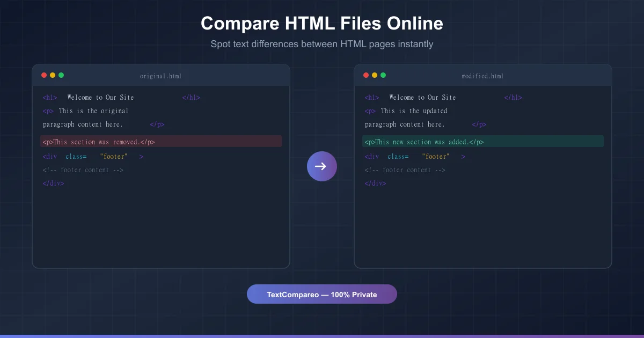Click the closing </h1> tag in modified.html

[513, 98]
